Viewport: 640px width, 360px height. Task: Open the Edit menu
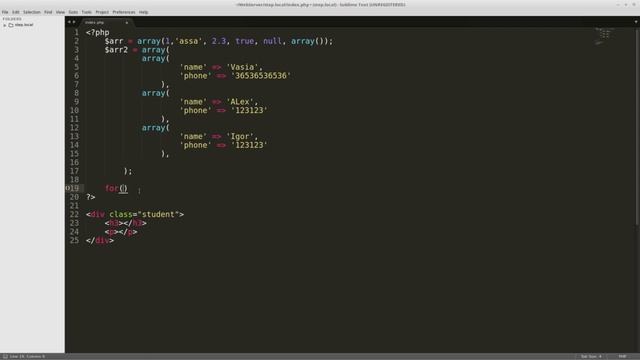pyautogui.click(x=16, y=12)
